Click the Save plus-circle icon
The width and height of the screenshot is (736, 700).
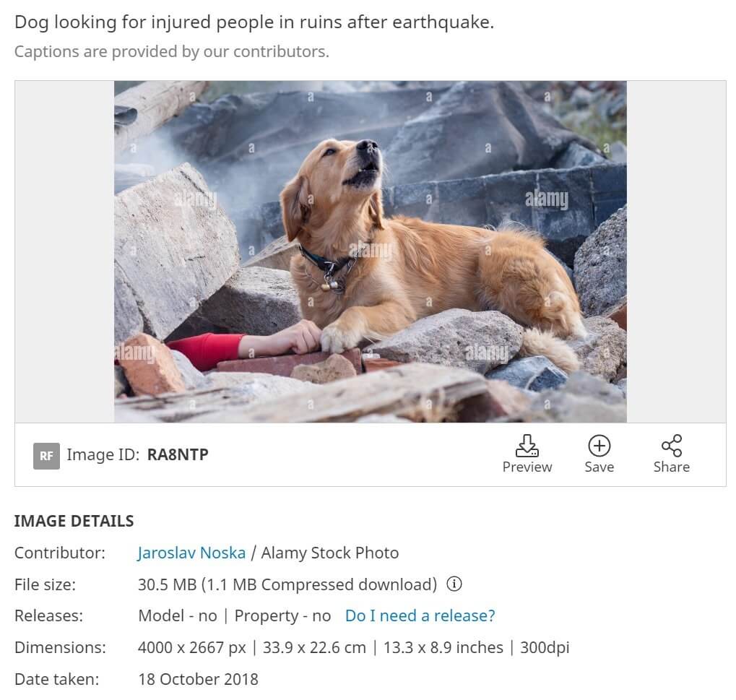click(599, 445)
